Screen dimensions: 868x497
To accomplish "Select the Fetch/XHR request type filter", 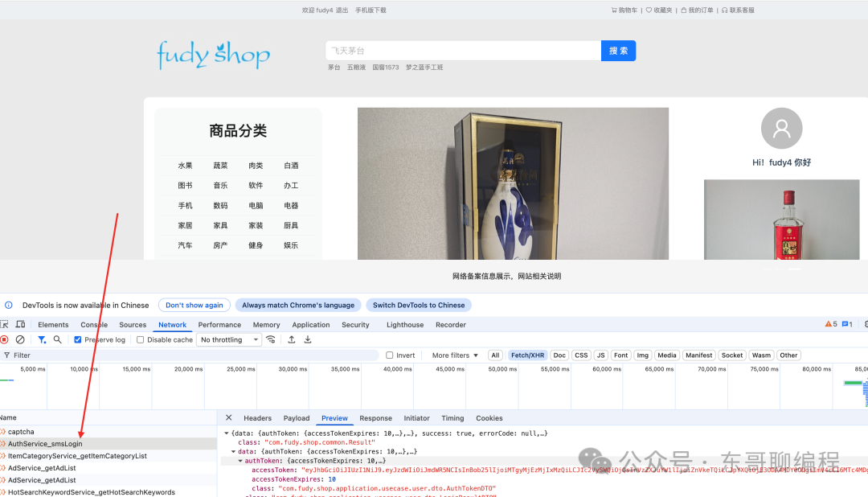I will pyautogui.click(x=527, y=355).
